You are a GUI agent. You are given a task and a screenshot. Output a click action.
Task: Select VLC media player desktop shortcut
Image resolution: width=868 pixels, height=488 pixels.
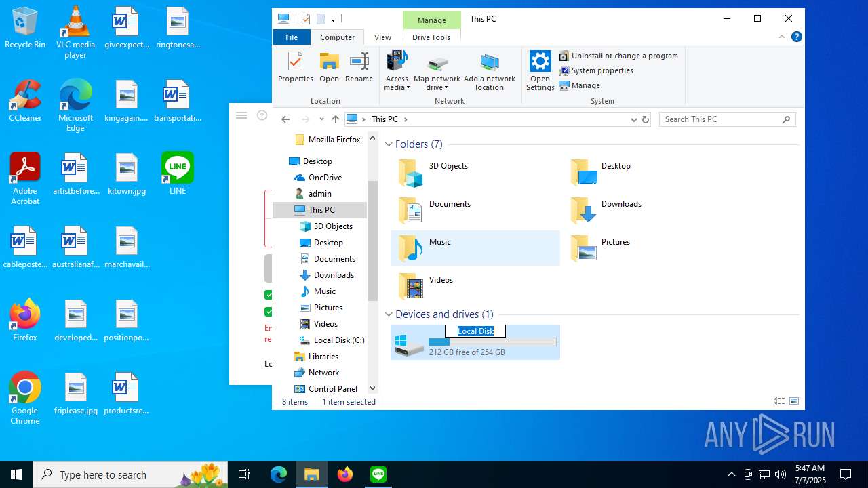point(75,32)
